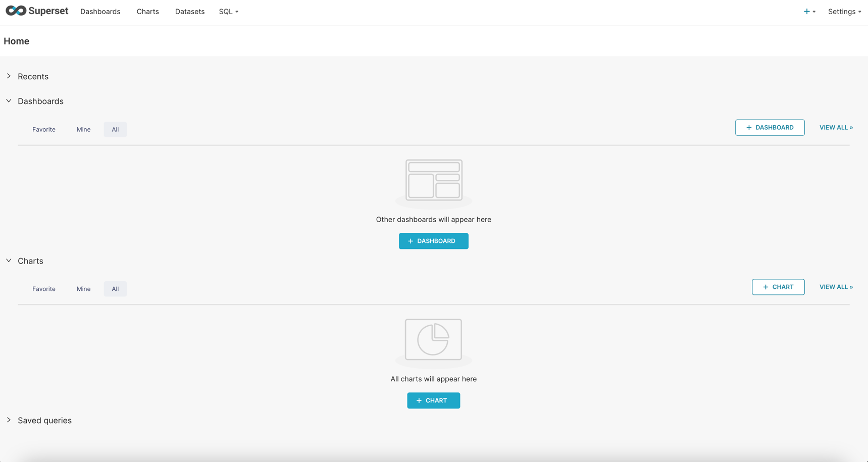Image resolution: width=868 pixels, height=462 pixels.
Task: Collapse the Dashboards section
Action: (8, 100)
